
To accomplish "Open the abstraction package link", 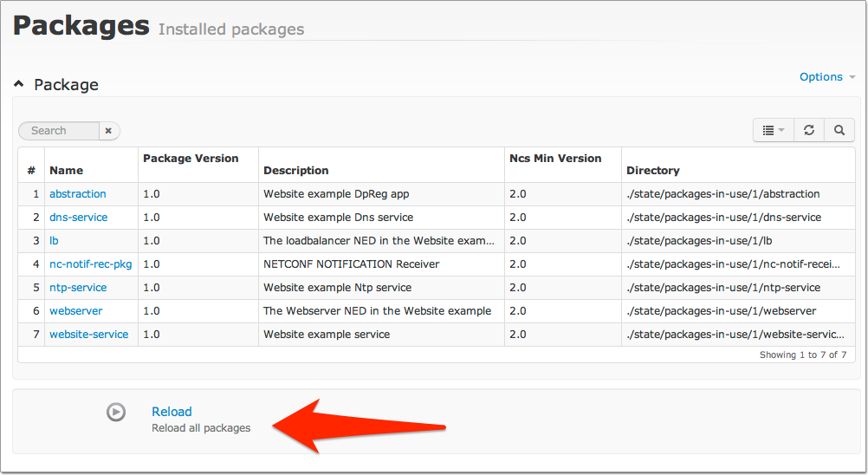I will pyautogui.click(x=77, y=194).
